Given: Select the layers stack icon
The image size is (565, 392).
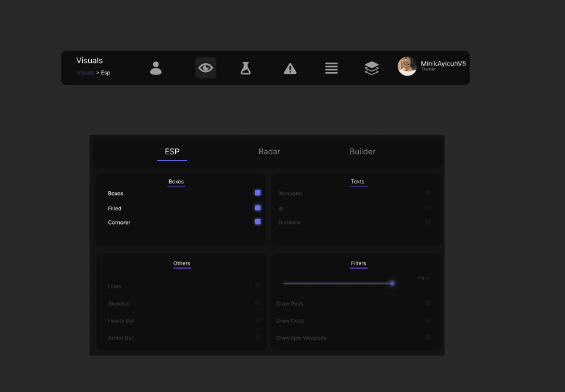Looking at the screenshot, I should point(371,68).
